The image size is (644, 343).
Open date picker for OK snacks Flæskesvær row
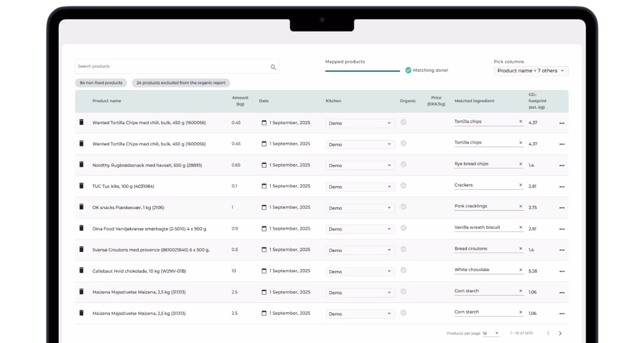(264, 207)
